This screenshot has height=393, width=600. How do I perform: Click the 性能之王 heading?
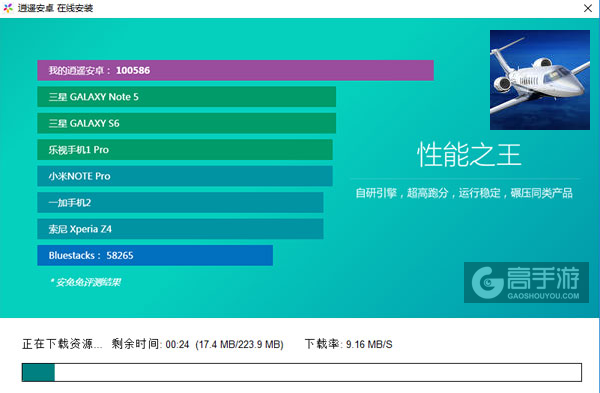(x=469, y=154)
